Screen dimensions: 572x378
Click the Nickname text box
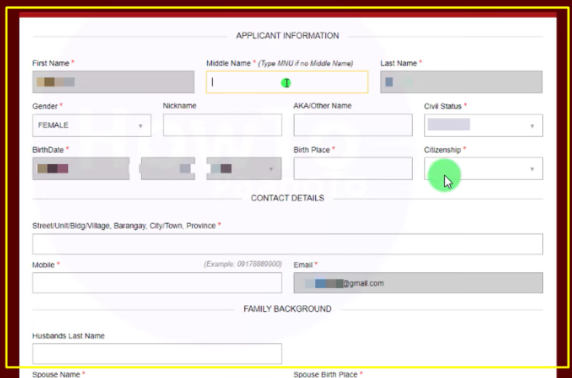tap(222, 125)
